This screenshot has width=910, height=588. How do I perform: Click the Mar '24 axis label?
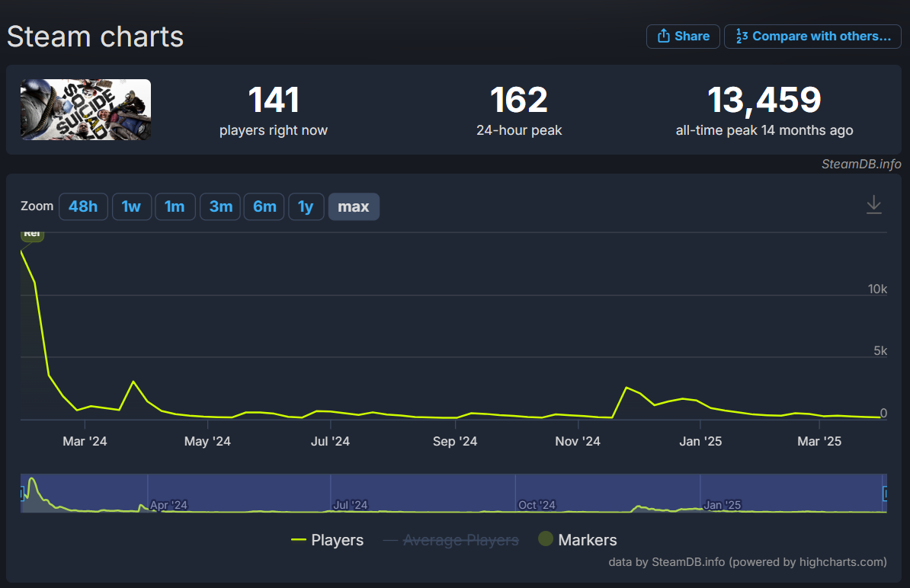85,441
